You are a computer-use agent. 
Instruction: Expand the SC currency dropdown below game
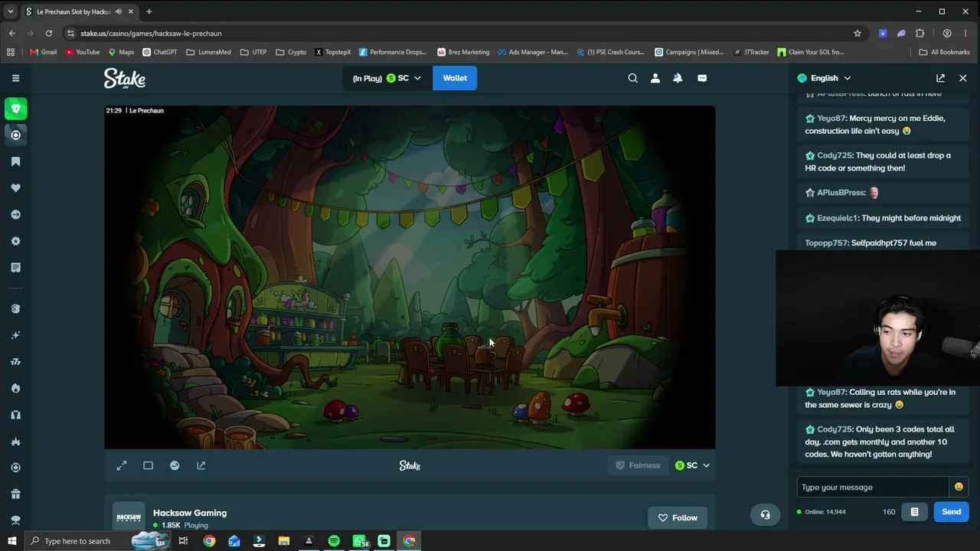(x=692, y=465)
